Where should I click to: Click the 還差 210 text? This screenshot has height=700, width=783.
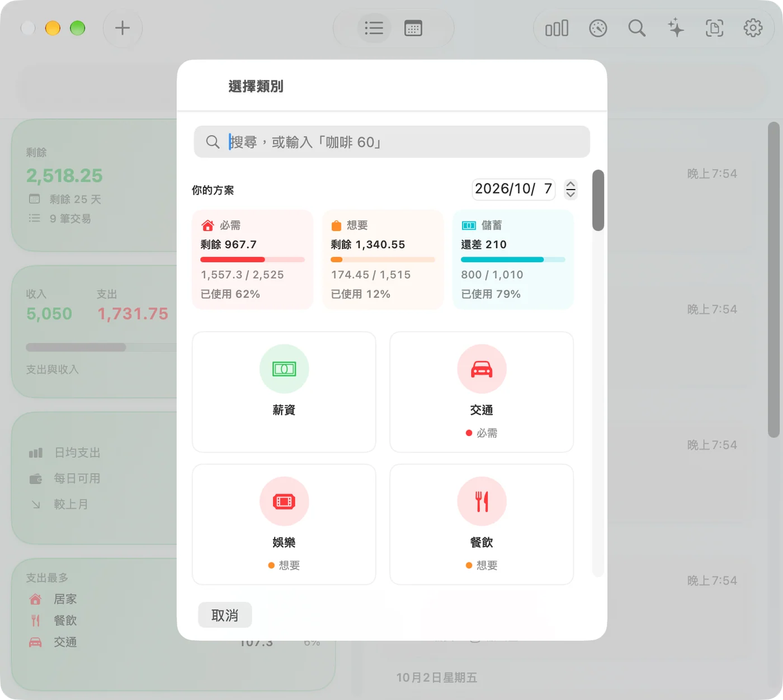[484, 244]
